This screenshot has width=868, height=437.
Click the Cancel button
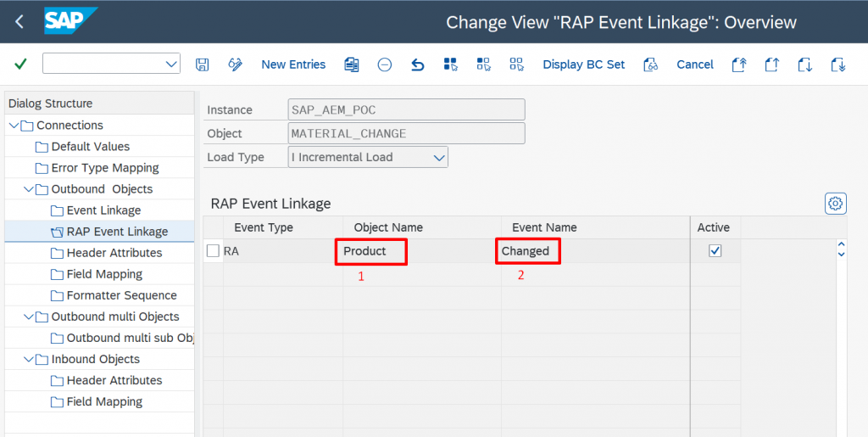[695, 64]
